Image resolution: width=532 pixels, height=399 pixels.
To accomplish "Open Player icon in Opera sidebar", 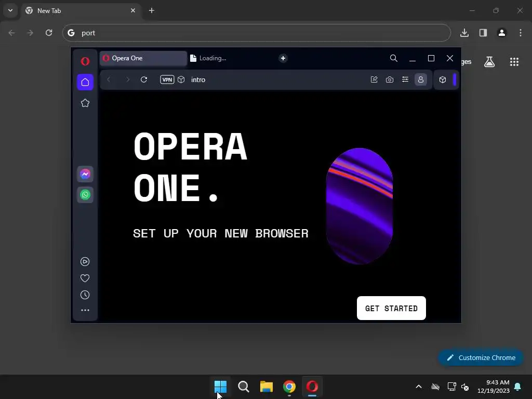I will (85, 262).
